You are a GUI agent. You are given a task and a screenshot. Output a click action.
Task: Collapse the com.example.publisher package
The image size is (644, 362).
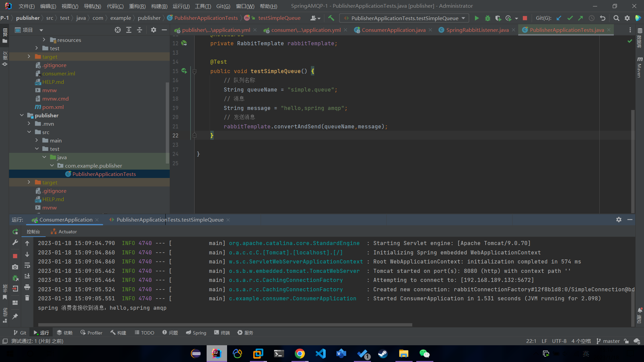pyautogui.click(x=52, y=166)
